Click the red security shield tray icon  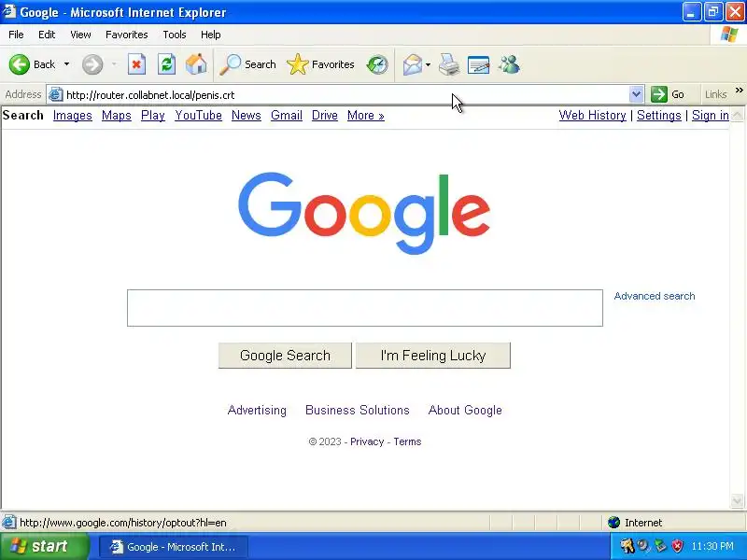[x=678, y=546]
